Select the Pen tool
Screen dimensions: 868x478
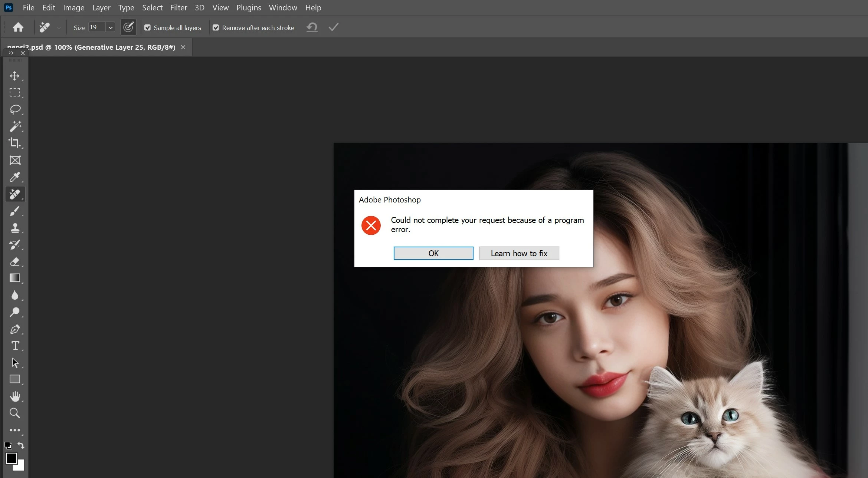click(x=15, y=329)
